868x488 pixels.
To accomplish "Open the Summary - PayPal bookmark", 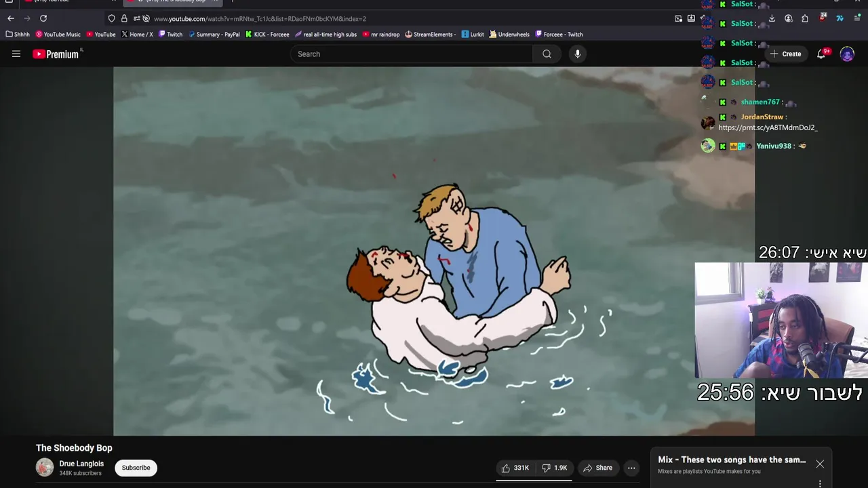I will pos(214,35).
